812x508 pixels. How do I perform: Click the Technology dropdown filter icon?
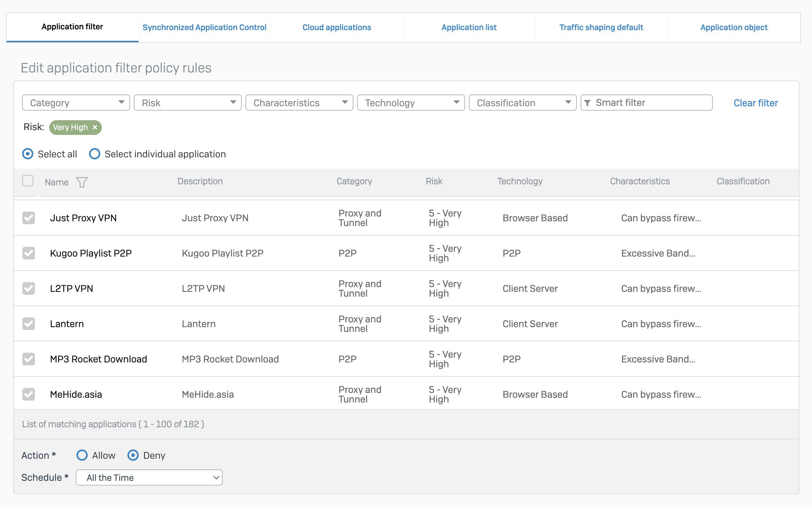456,103
